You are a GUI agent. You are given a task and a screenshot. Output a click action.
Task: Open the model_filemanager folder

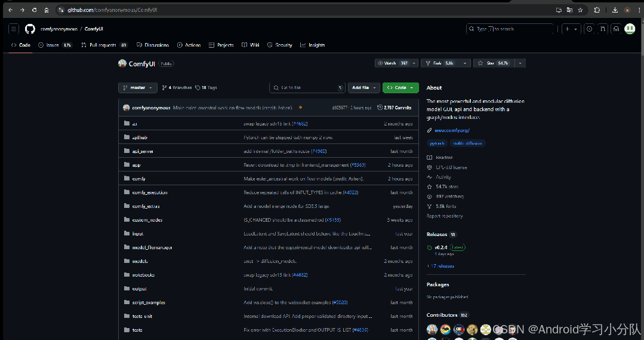(152, 247)
